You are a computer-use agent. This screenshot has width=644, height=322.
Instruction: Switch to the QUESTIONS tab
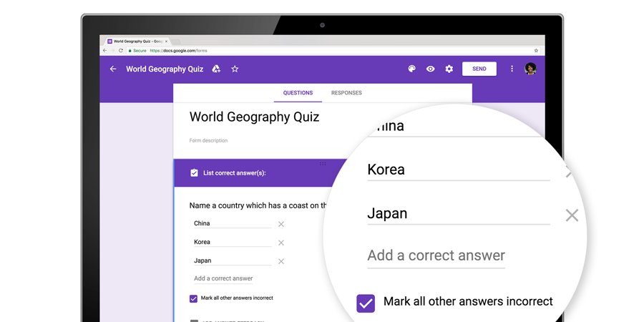pos(298,93)
